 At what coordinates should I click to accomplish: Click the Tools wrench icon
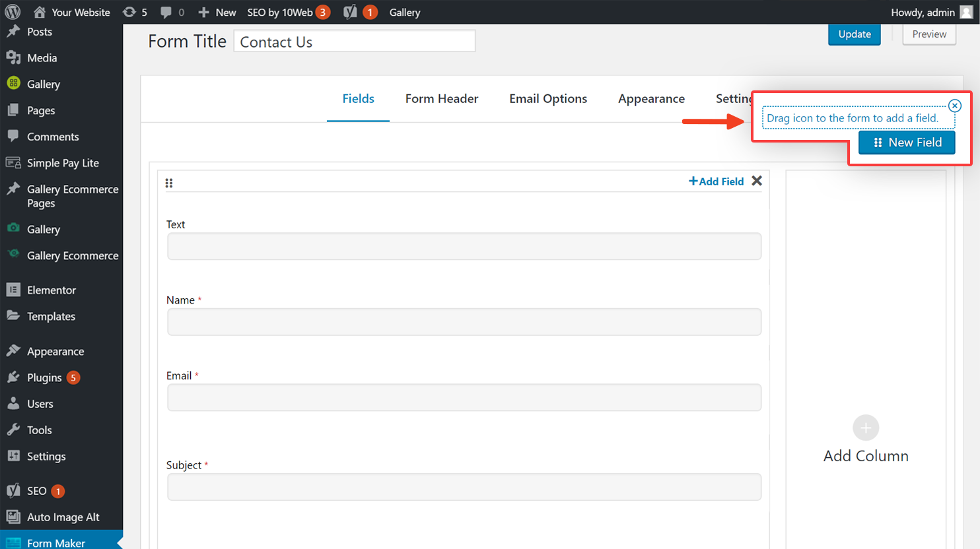coord(13,430)
